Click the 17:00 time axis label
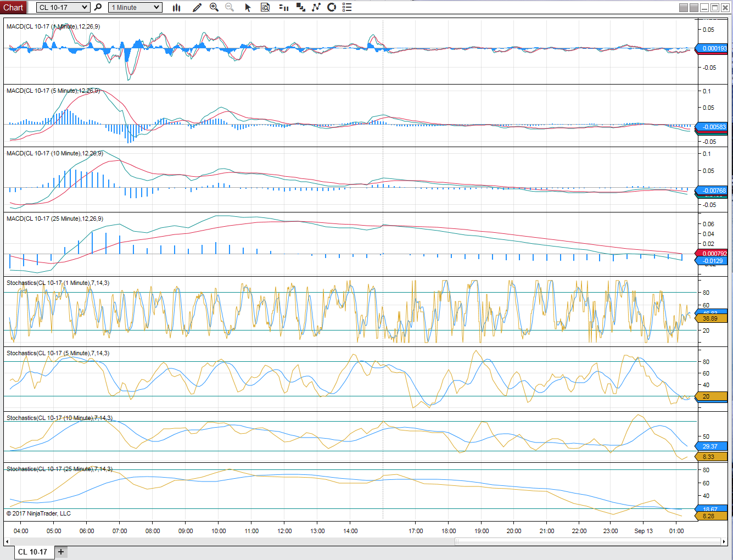Image resolution: width=733 pixels, height=560 pixels. pyautogui.click(x=416, y=531)
